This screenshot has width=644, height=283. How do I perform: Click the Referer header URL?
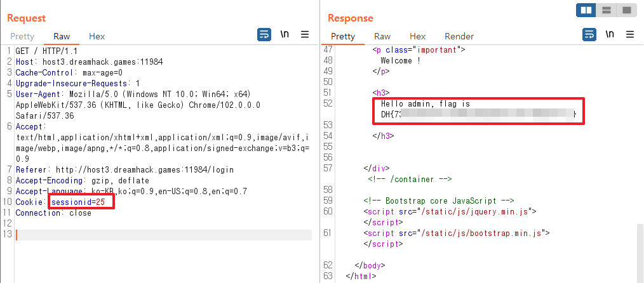click(145, 170)
